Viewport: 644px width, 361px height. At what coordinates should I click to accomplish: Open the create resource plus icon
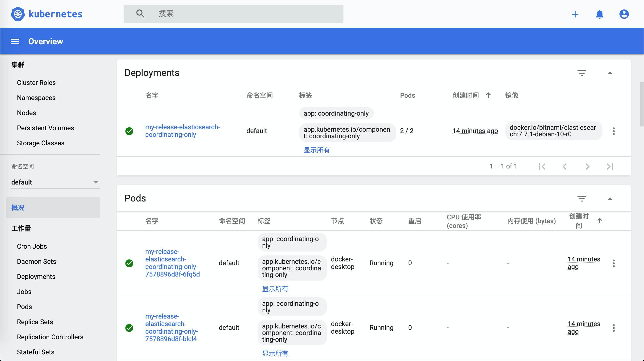pos(575,14)
